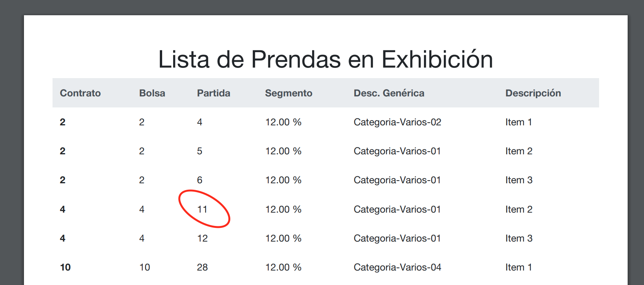Click Bolsa value 10 in last row
This screenshot has width=644, height=285.
click(x=145, y=267)
